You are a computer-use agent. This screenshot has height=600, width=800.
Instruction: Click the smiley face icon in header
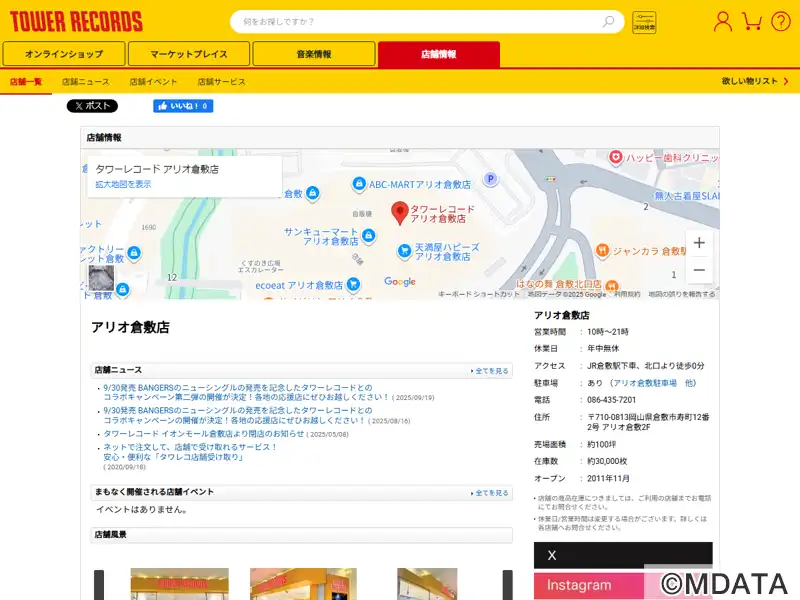780,21
